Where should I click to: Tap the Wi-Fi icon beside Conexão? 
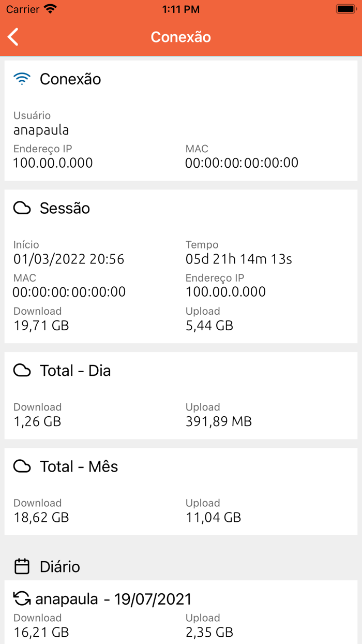click(x=22, y=79)
